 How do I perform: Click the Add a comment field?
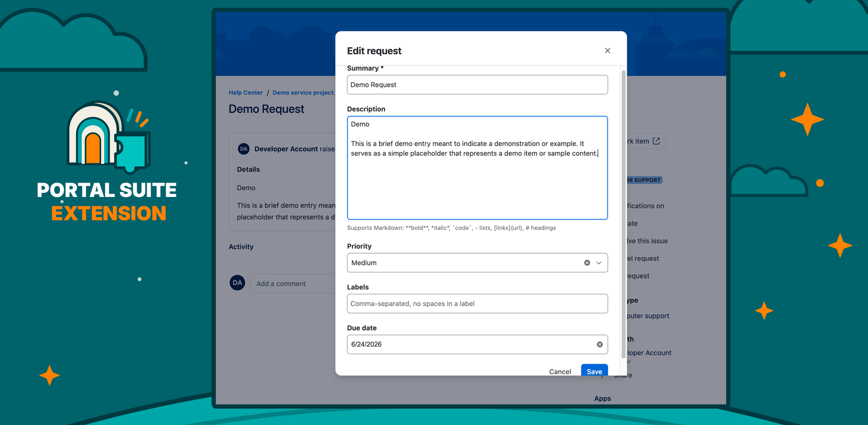click(x=293, y=283)
